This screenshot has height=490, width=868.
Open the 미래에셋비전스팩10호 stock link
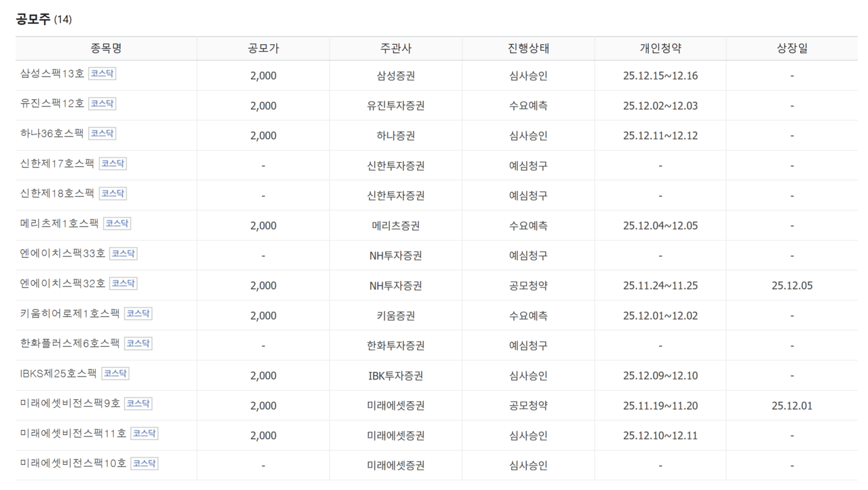[x=73, y=463]
